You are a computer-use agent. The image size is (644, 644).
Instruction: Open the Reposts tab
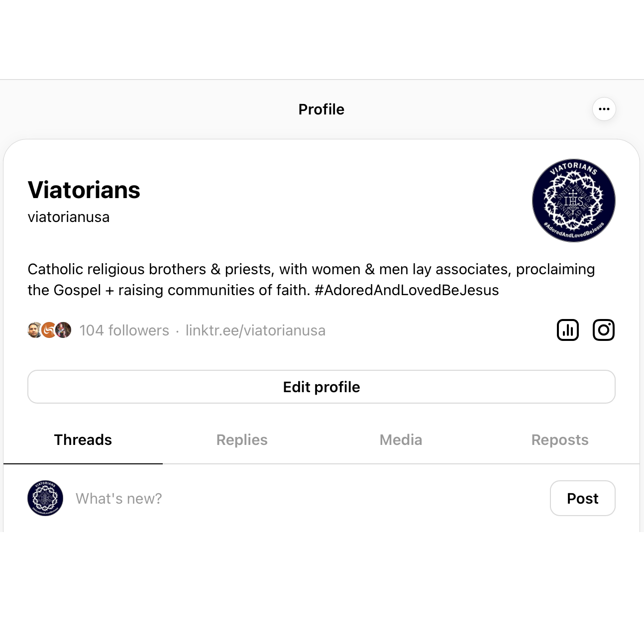560,440
